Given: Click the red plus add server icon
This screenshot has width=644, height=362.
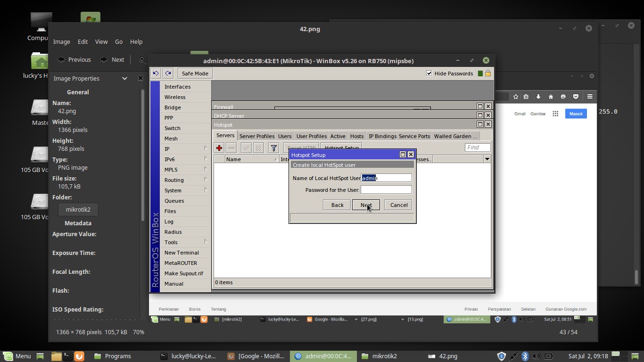Looking at the screenshot, I should 219,148.
